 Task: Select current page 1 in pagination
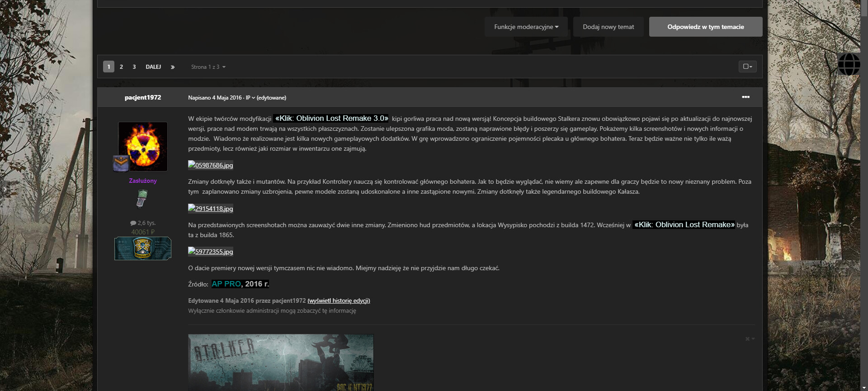108,67
